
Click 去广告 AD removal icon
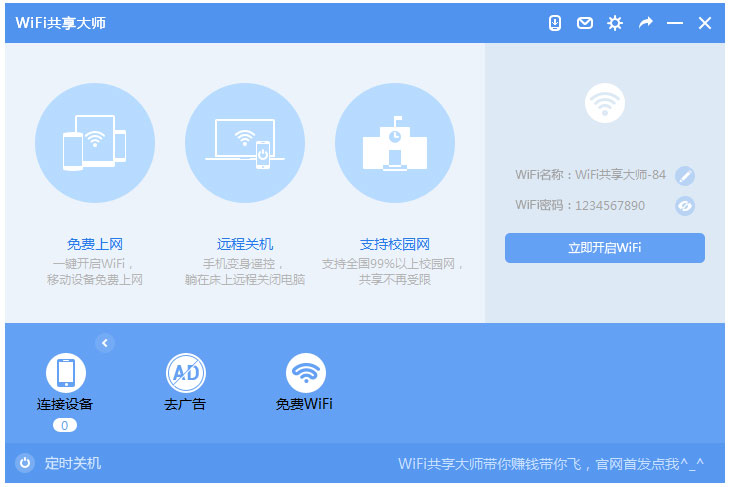coord(186,373)
